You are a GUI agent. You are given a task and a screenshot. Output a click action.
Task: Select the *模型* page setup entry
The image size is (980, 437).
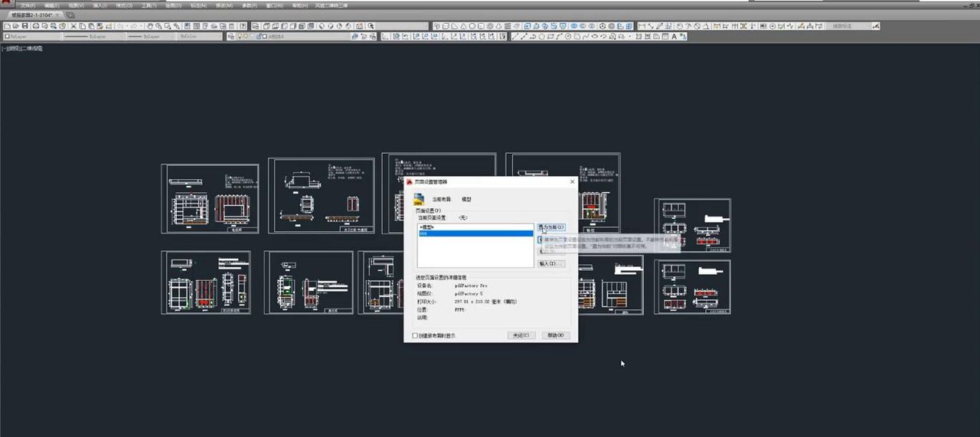click(475, 227)
